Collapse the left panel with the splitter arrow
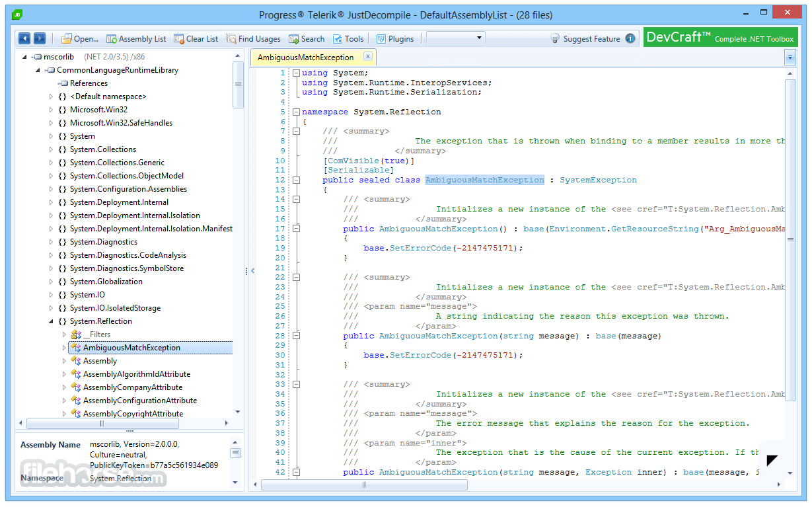 pos(252,270)
